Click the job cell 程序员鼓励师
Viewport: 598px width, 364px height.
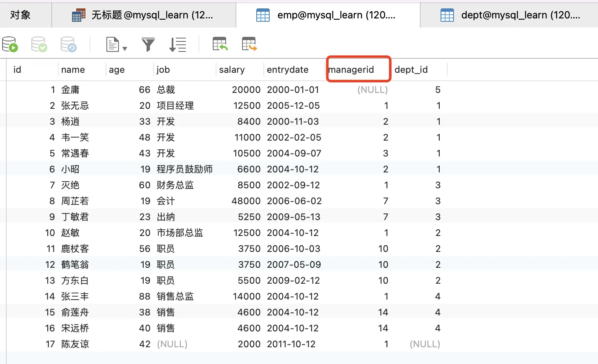point(185,169)
